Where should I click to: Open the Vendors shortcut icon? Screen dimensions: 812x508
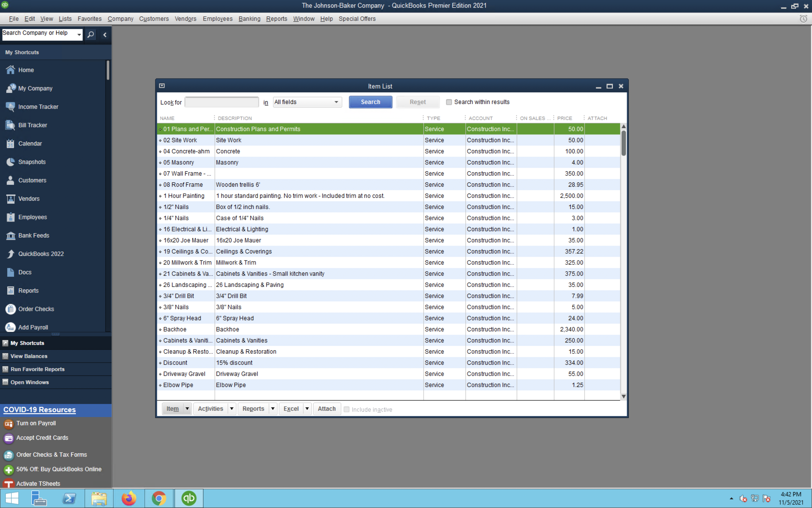click(x=10, y=199)
